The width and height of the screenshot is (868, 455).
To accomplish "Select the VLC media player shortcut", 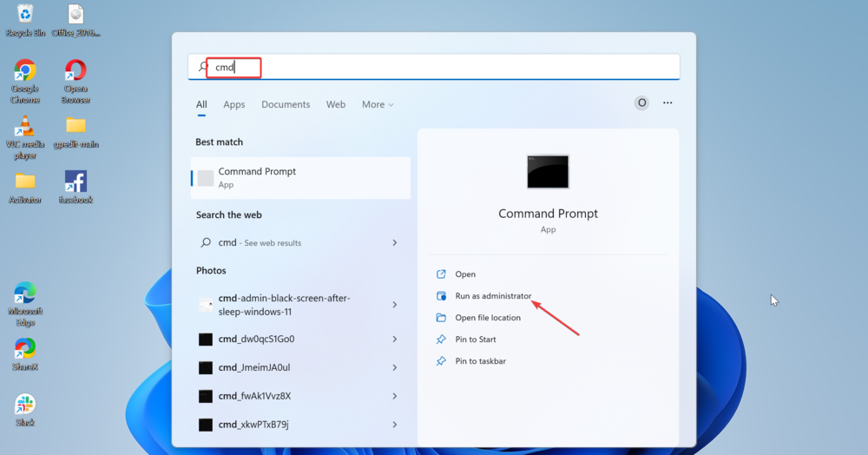I will (25, 137).
